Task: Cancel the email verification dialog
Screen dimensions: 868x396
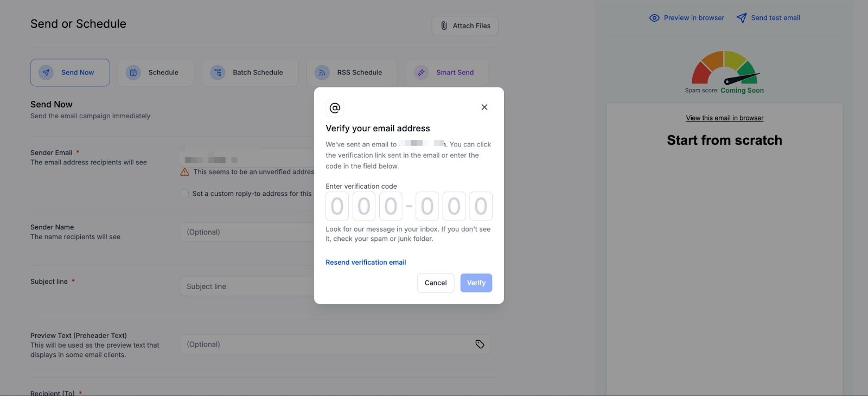Action: coord(436,283)
